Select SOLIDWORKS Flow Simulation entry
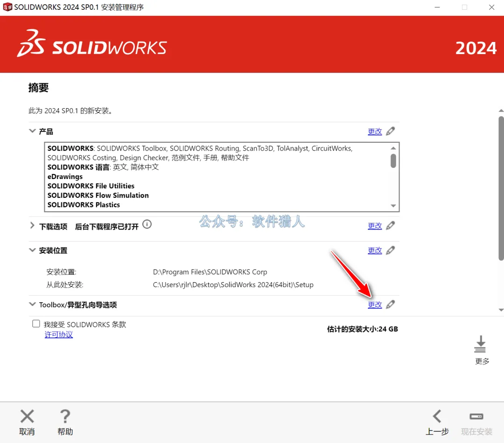 point(98,195)
